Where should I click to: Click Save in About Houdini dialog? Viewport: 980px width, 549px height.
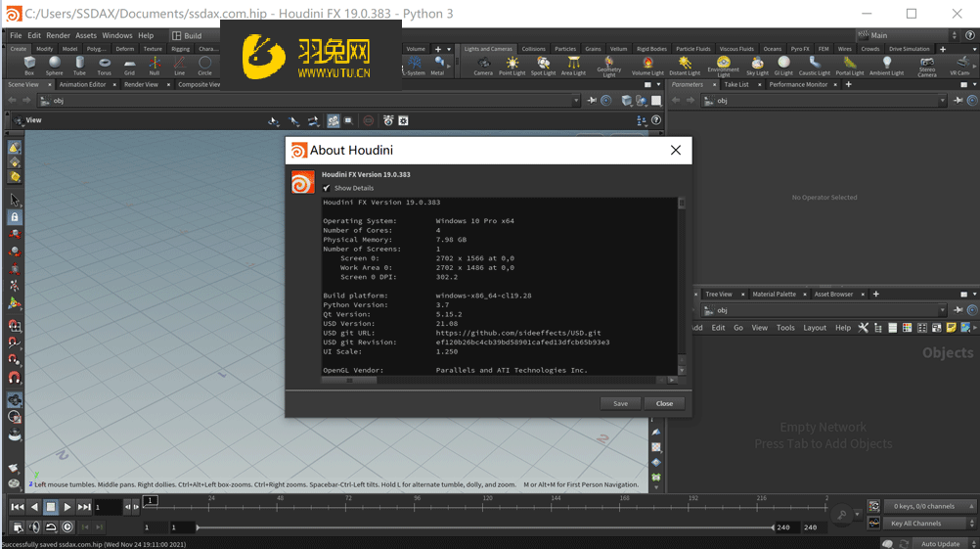(x=620, y=403)
